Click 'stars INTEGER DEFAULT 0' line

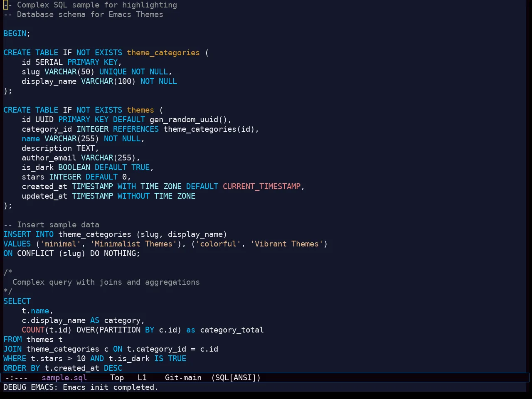76,177
